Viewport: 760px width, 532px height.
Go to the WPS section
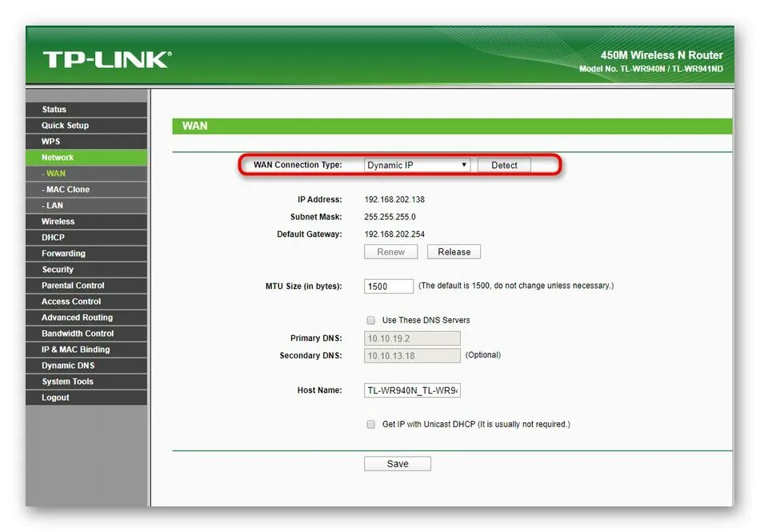86,142
